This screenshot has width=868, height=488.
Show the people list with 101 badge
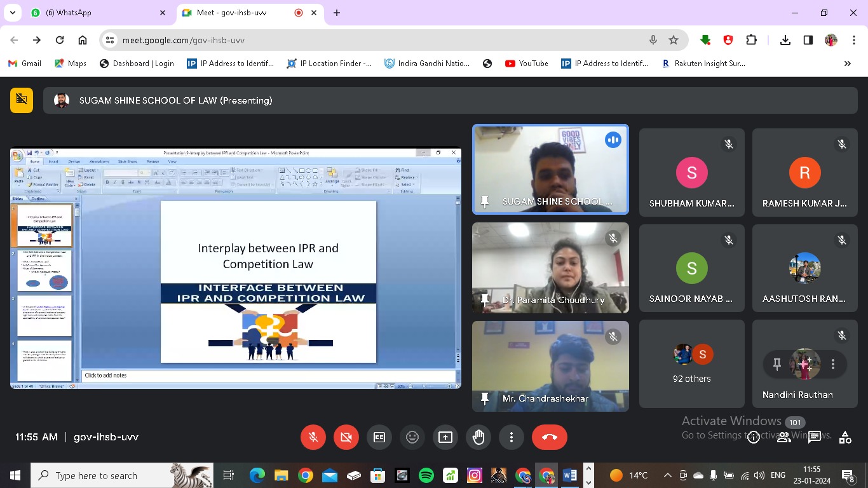click(x=785, y=437)
